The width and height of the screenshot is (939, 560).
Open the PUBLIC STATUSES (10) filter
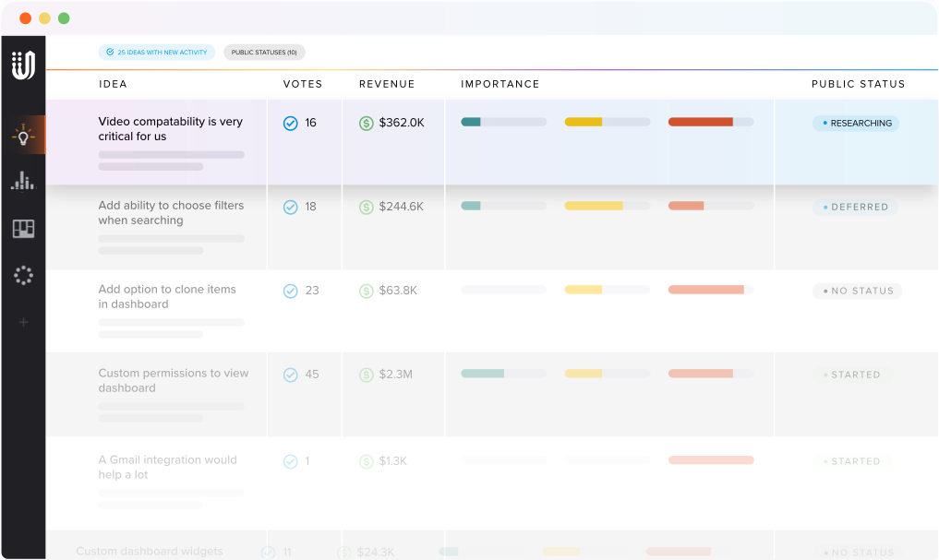264,53
